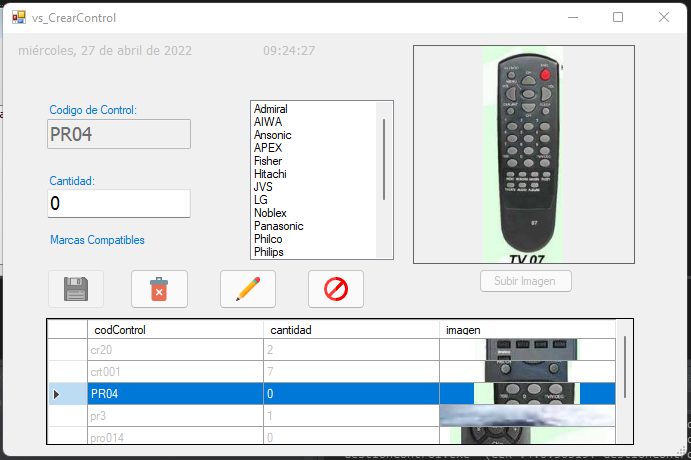Click the image thumbnail in crt001 row

click(527, 372)
